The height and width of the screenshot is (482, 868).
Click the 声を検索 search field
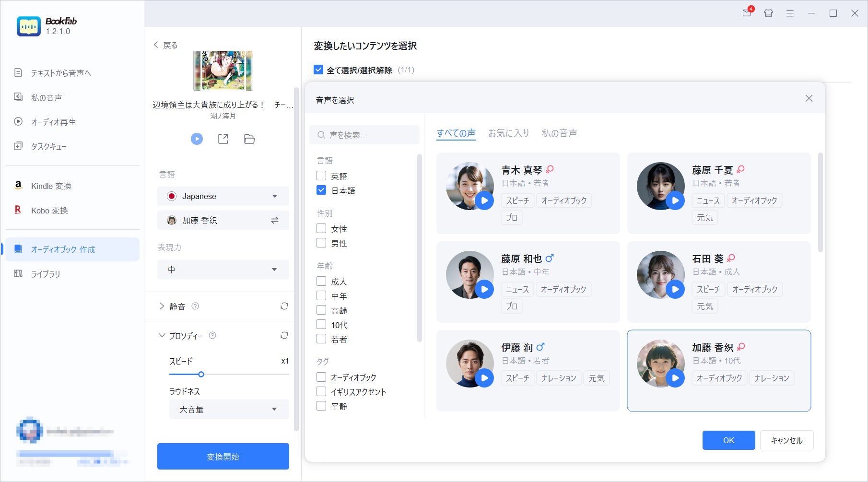coord(364,135)
